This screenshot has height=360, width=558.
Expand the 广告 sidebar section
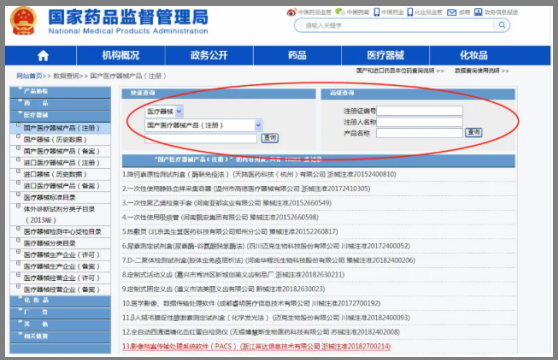click(60, 312)
